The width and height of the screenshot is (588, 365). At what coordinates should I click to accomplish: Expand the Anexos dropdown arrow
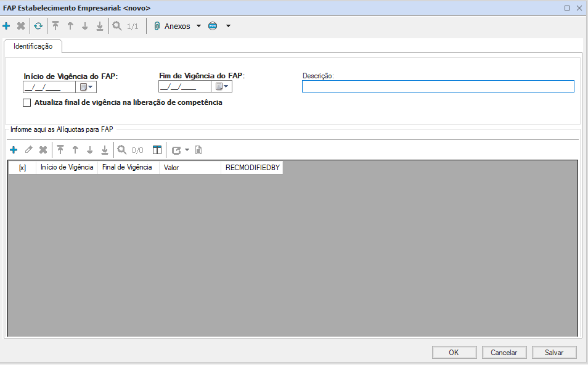(x=198, y=27)
